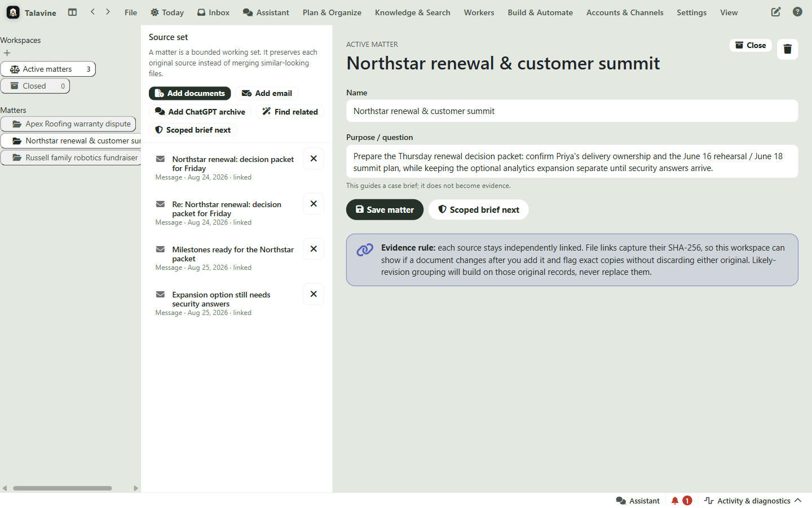The image size is (812, 508).
Task: Click Add ChatGPT archive button
Action: (x=200, y=112)
